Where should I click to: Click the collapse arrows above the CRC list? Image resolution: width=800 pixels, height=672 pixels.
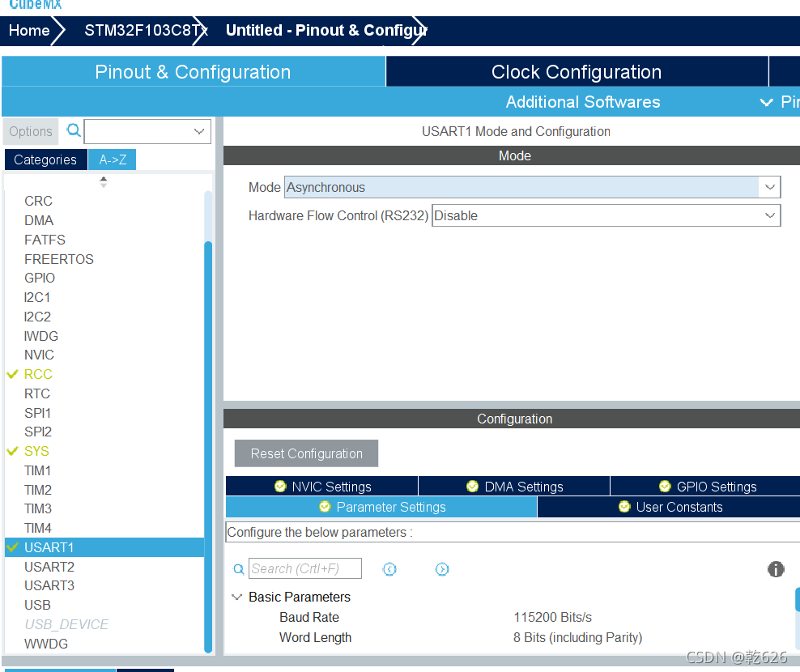(104, 181)
